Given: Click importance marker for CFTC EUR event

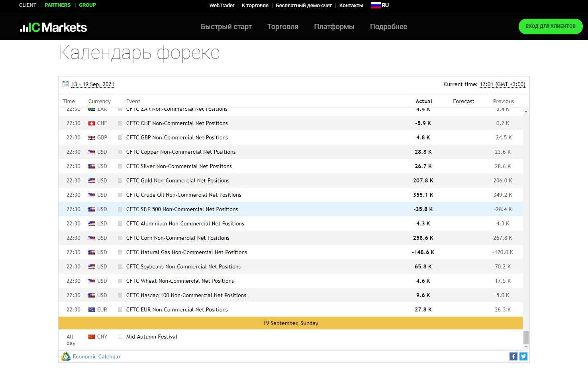Looking at the screenshot, I should point(120,310).
